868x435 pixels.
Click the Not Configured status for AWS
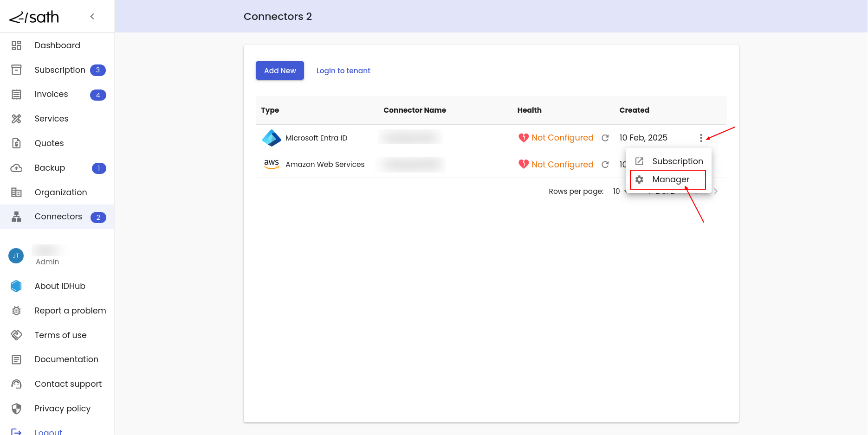[562, 165]
